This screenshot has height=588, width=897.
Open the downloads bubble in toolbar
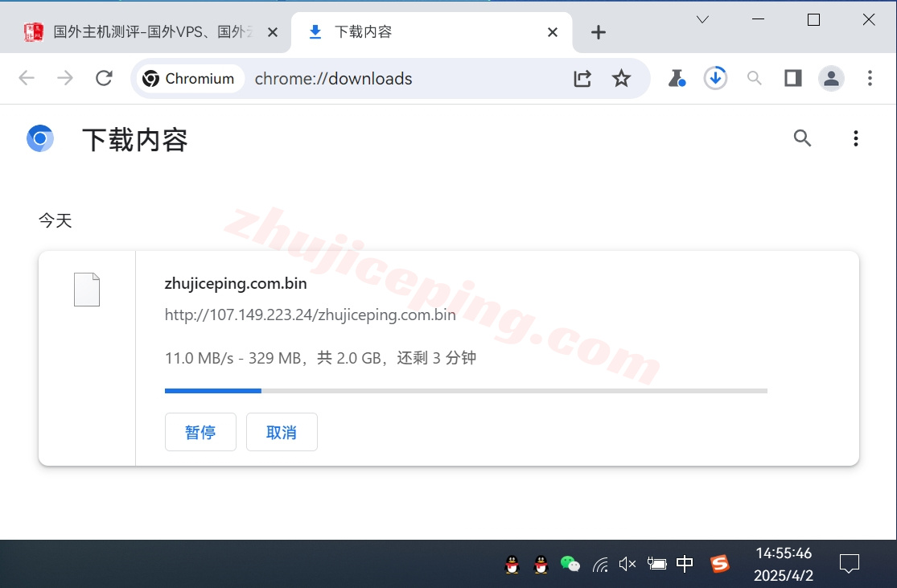(x=715, y=78)
